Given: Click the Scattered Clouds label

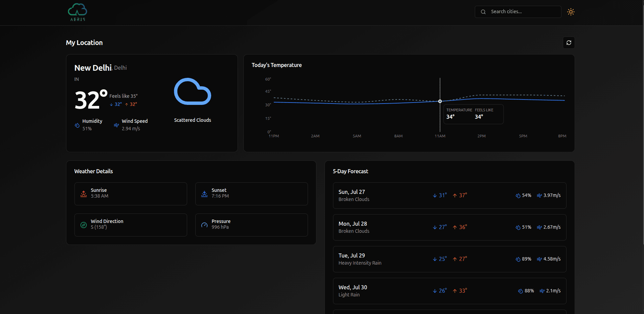Looking at the screenshot, I should click(193, 120).
